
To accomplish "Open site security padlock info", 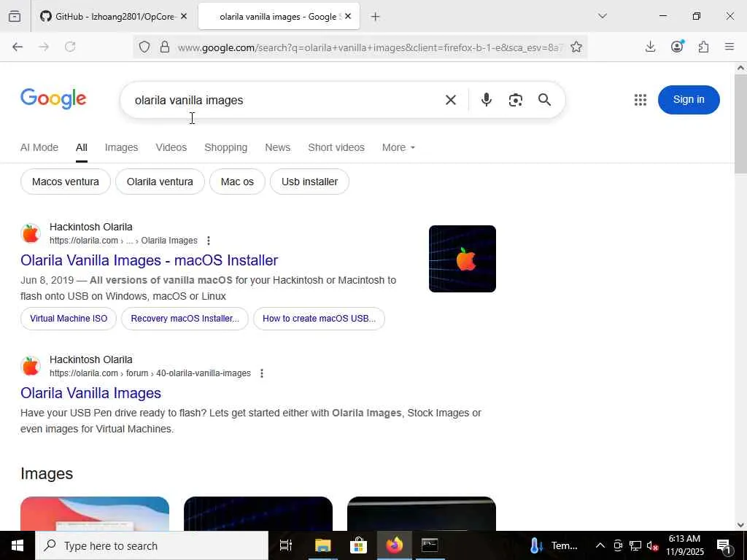I will (x=165, y=47).
